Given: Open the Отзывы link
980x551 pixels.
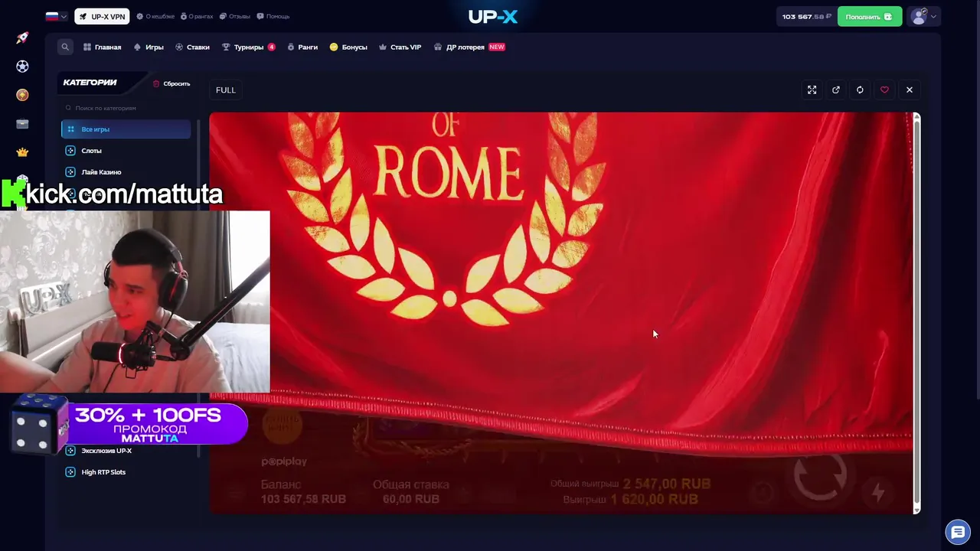Looking at the screenshot, I should pyautogui.click(x=235, y=16).
